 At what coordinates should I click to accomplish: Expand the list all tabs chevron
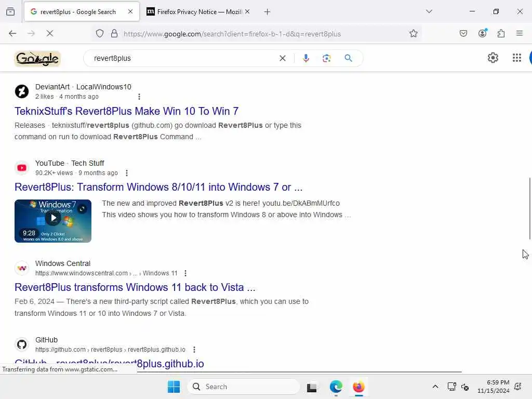coord(429,11)
